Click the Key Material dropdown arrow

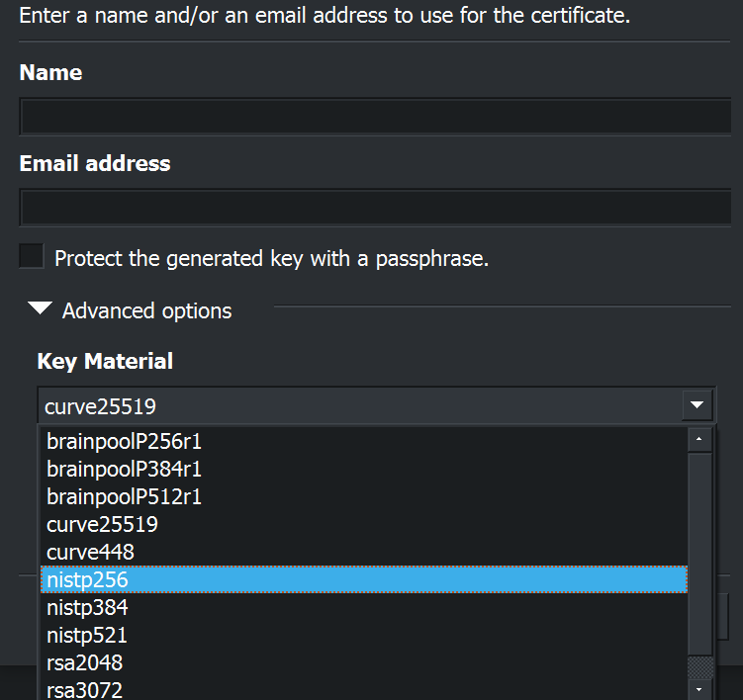point(697,404)
